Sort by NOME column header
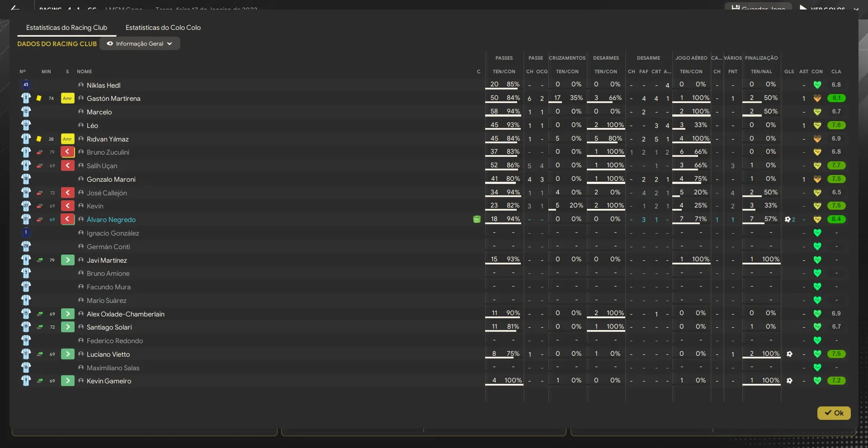The height and width of the screenshot is (448, 868). [84, 71]
